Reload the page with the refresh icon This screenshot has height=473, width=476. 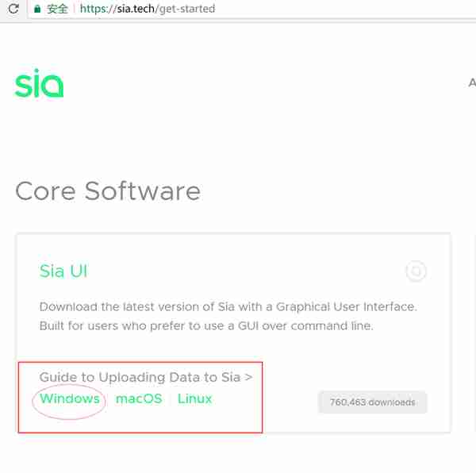click(x=13, y=9)
